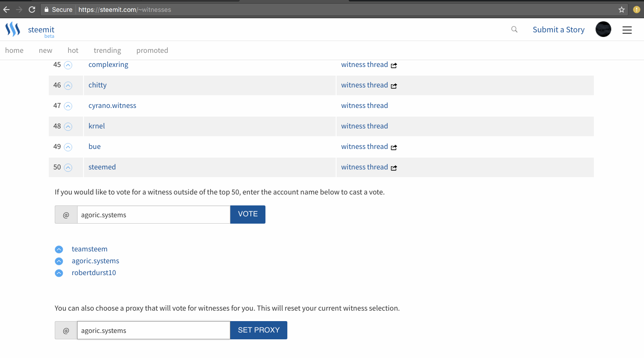Click the browser back arrow
The image size is (644, 358).
pos(6,10)
